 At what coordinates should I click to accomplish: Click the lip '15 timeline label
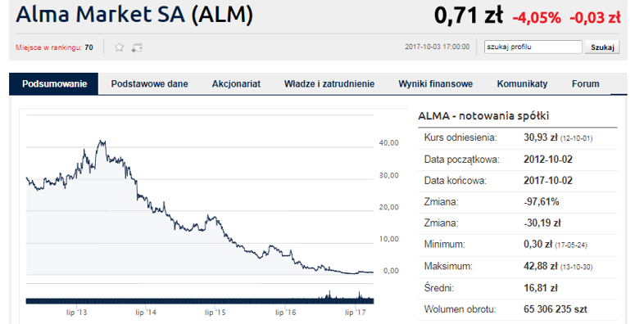[215, 313]
